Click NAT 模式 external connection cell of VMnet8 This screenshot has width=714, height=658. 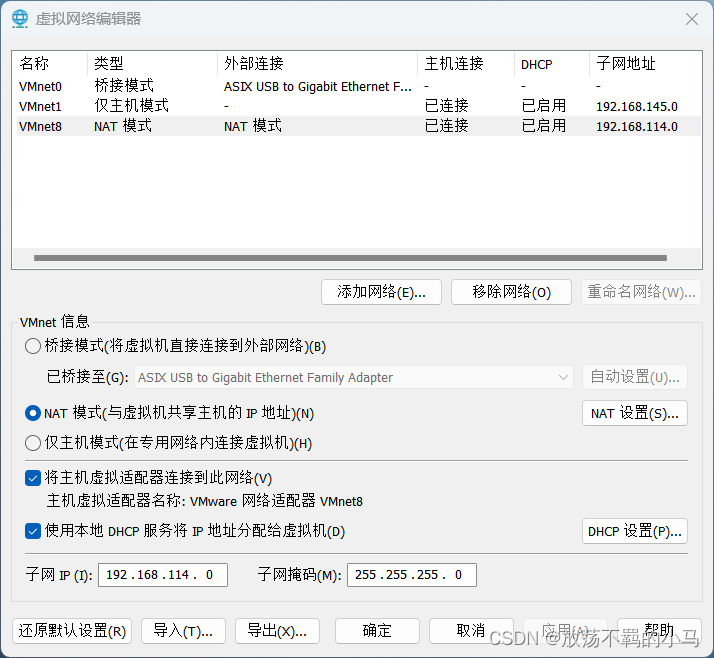pos(253,126)
